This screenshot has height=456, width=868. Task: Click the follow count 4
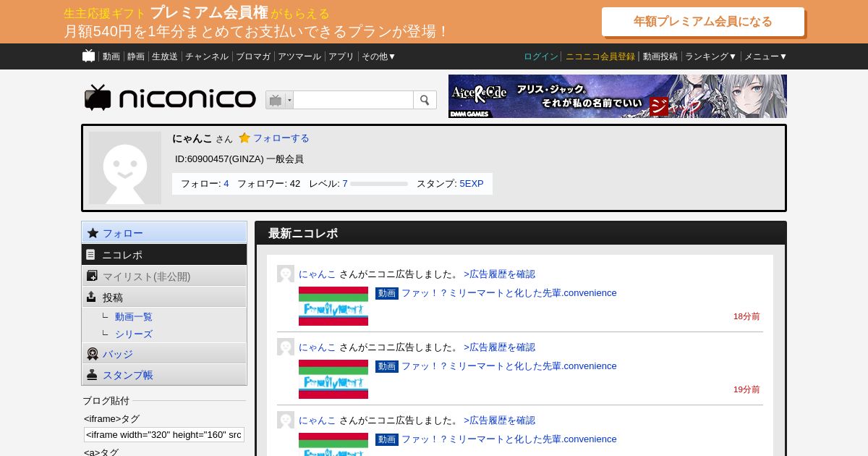pos(226,184)
